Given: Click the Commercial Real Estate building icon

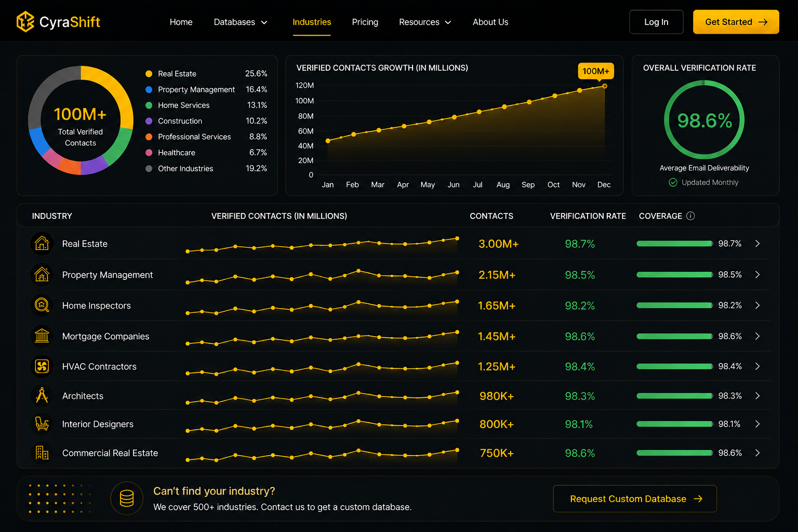Looking at the screenshot, I should pyautogui.click(x=42, y=453).
